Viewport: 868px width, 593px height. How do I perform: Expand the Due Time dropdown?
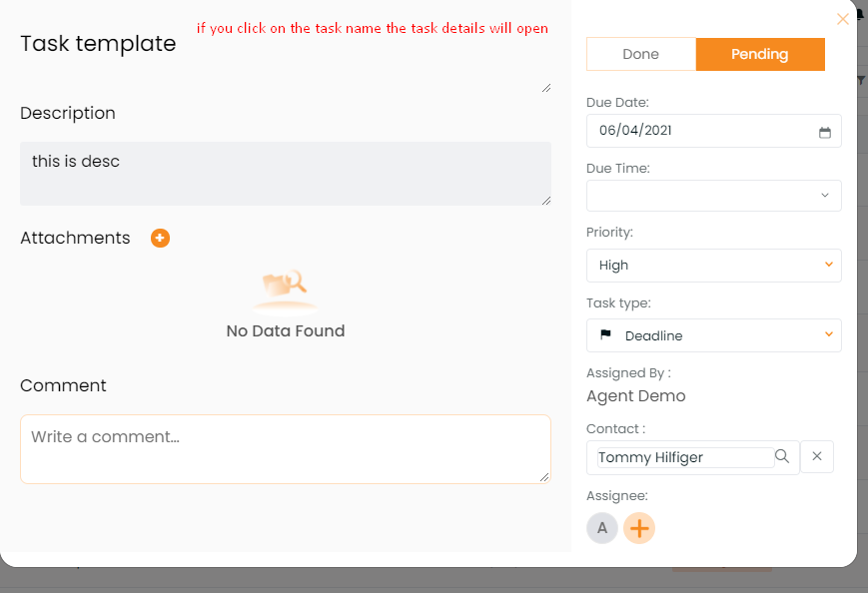click(713, 196)
